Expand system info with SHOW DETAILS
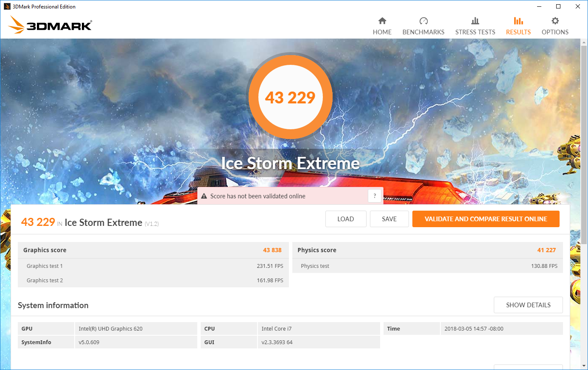Viewport: 588px width, 370px height. point(528,305)
